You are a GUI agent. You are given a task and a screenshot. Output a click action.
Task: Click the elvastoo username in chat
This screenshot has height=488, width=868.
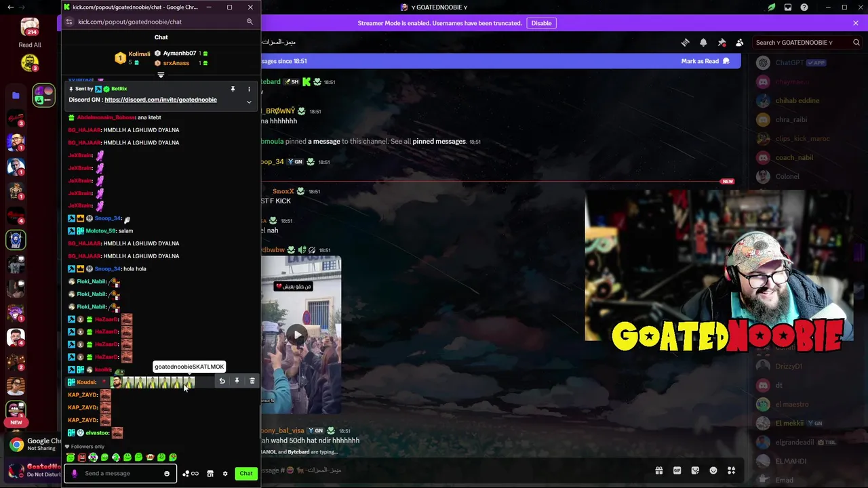98,433
